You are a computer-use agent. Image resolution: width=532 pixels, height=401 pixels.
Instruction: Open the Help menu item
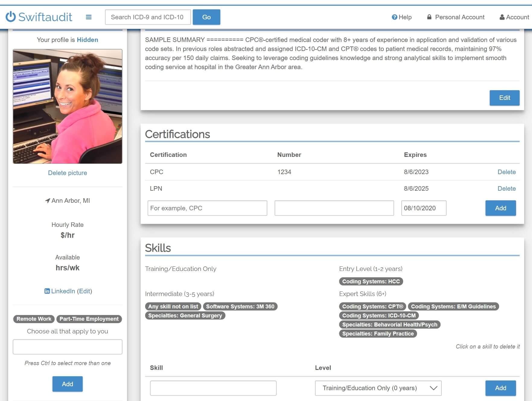click(x=402, y=17)
